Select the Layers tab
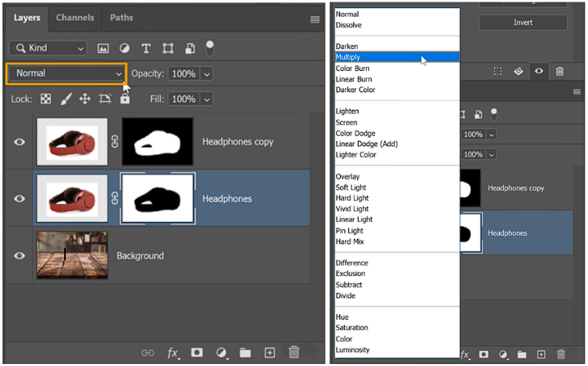The image size is (588, 366). pos(27,18)
